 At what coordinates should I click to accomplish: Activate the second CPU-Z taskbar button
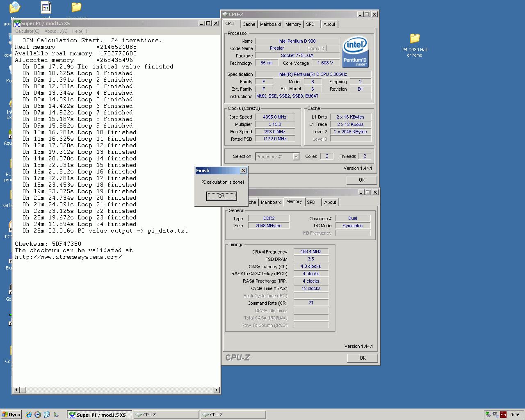click(233, 415)
